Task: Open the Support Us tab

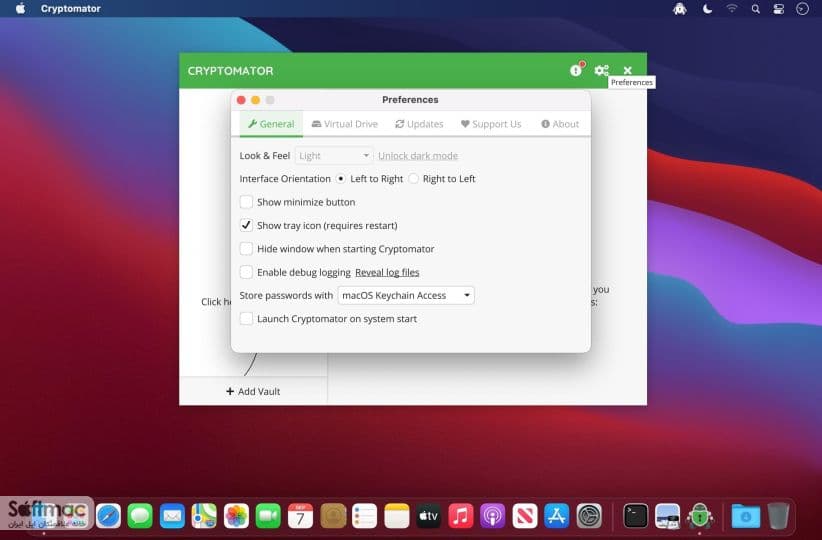Action: coord(491,124)
